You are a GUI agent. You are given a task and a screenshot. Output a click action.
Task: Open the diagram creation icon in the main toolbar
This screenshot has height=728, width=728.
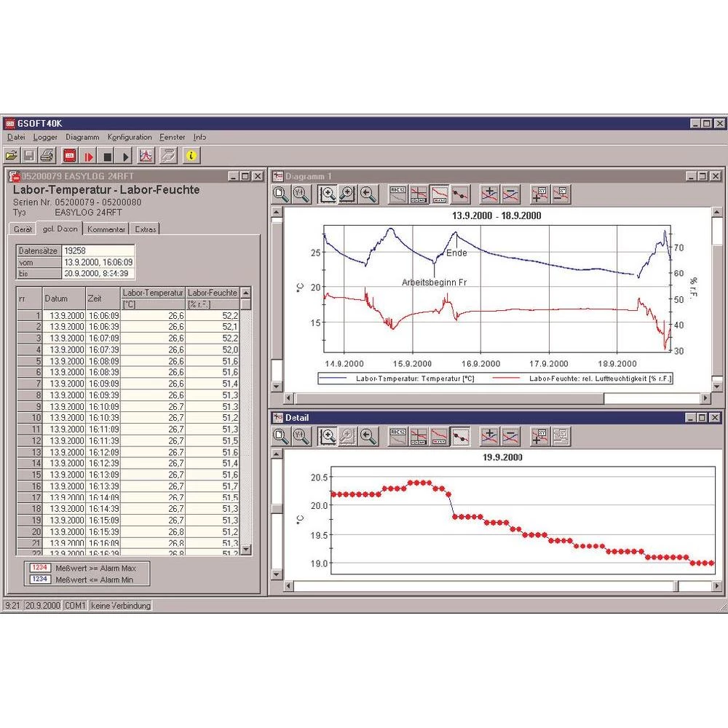pos(146,155)
